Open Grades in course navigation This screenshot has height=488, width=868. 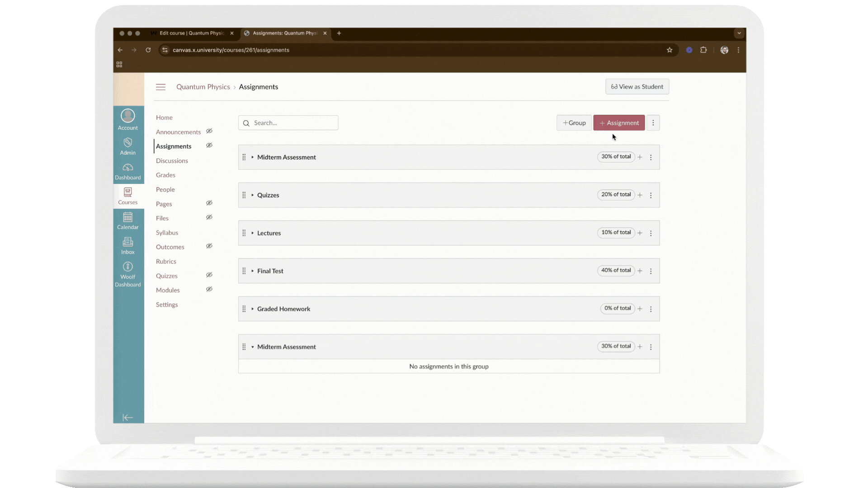tap(165, 175)
